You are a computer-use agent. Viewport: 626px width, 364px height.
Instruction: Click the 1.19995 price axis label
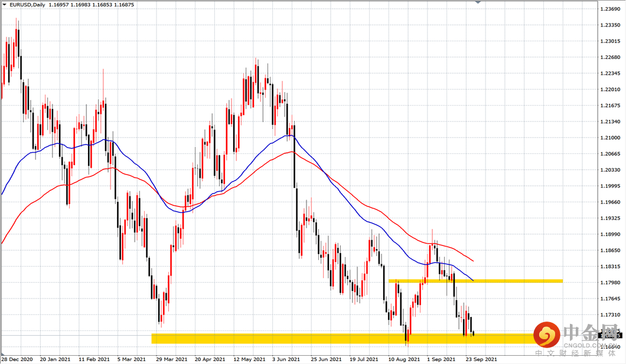point(610,186)
